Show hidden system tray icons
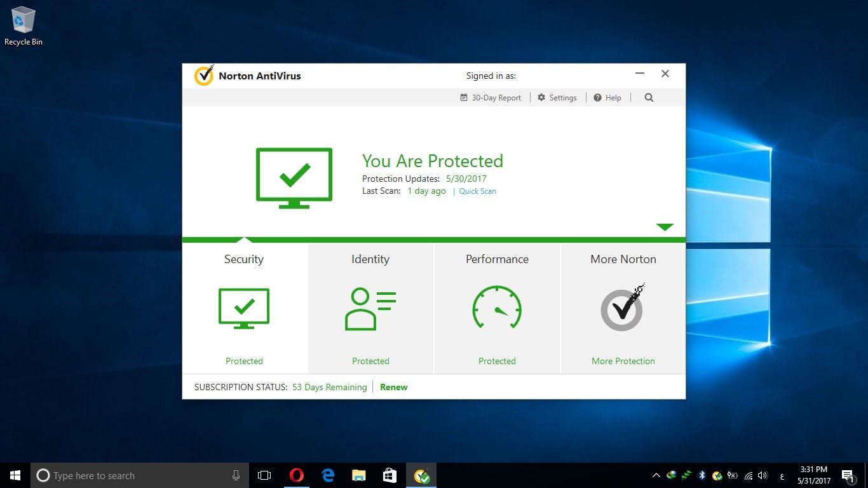This screenshot has height=488, width=868. 656,475
